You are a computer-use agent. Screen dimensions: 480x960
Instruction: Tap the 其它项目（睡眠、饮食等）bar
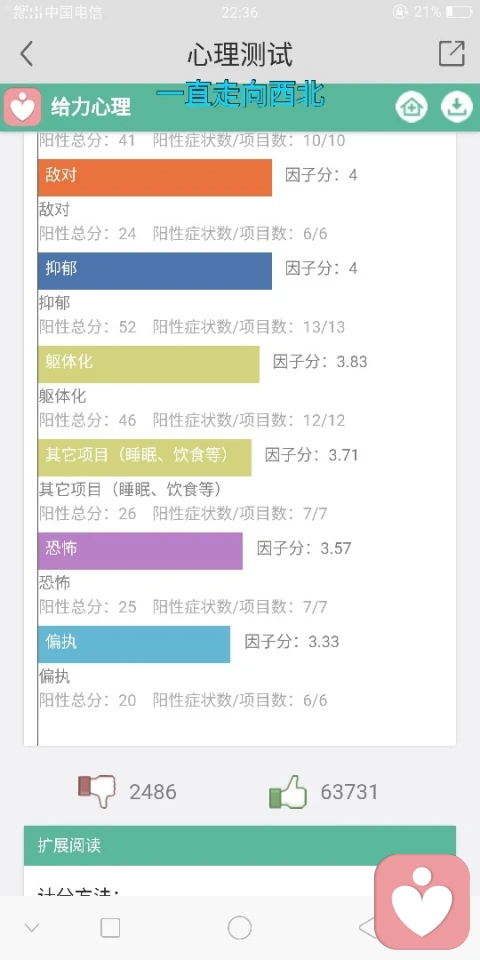point(144,457)
